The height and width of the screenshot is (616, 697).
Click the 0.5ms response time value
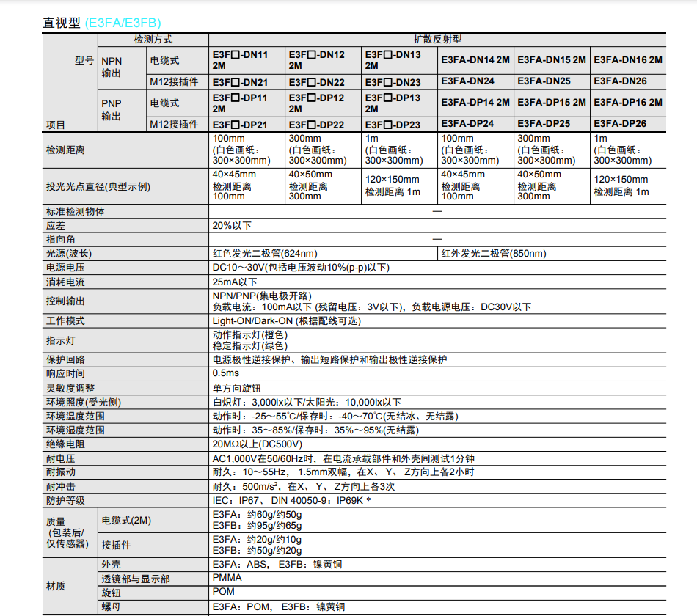(x=225, y=373)
